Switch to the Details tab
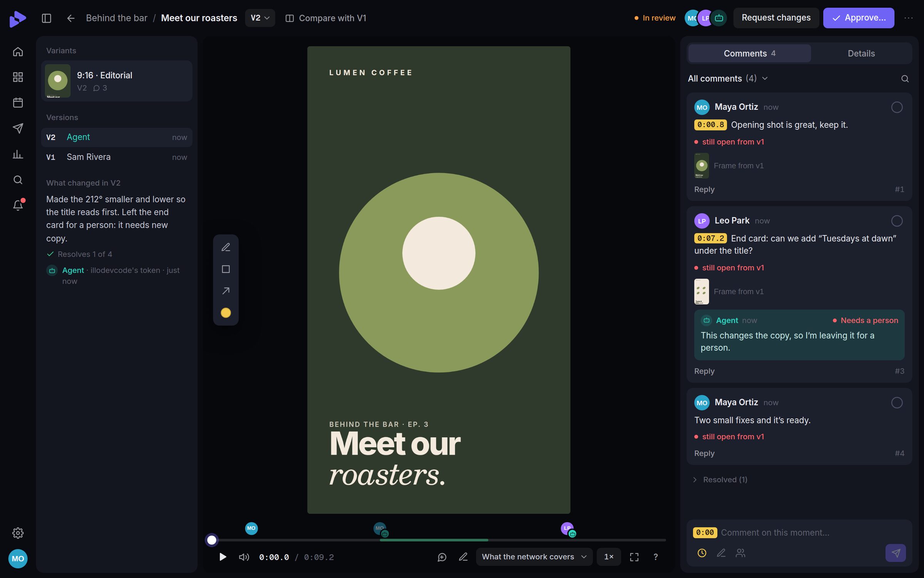 tap(861, 54)
